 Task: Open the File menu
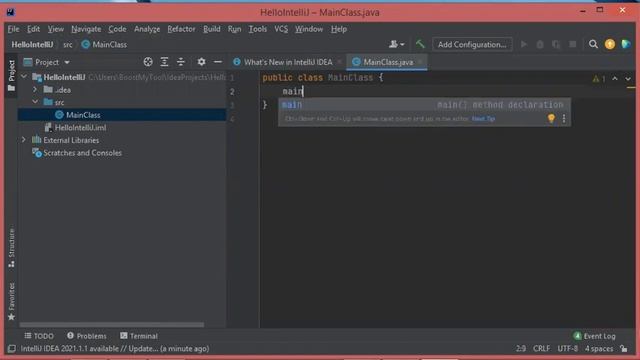click(13, 29)
